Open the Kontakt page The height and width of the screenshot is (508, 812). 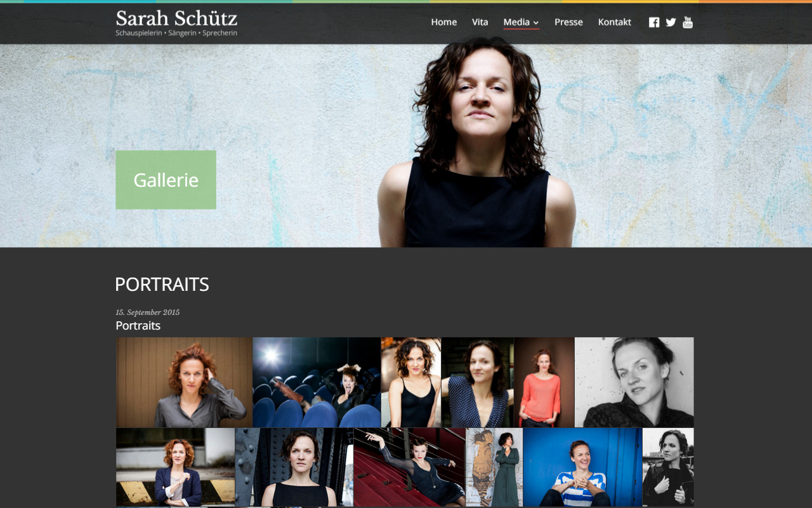click(x=615, y=22)
